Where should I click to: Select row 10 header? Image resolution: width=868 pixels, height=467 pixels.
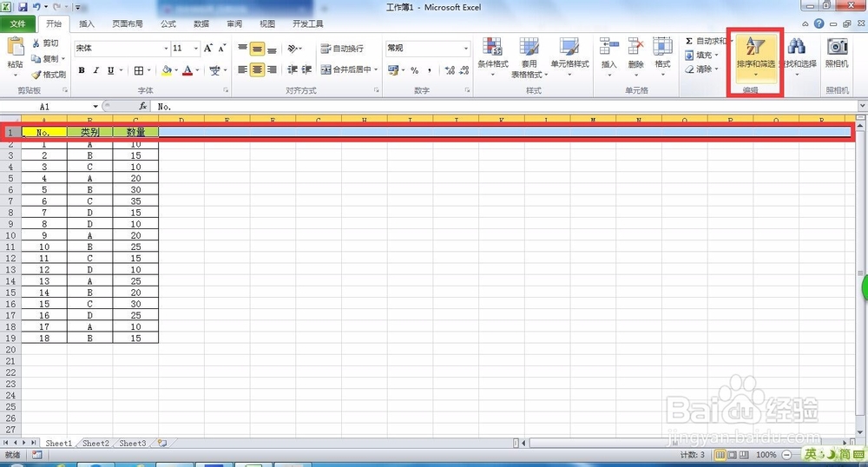[x=10, y=235]
